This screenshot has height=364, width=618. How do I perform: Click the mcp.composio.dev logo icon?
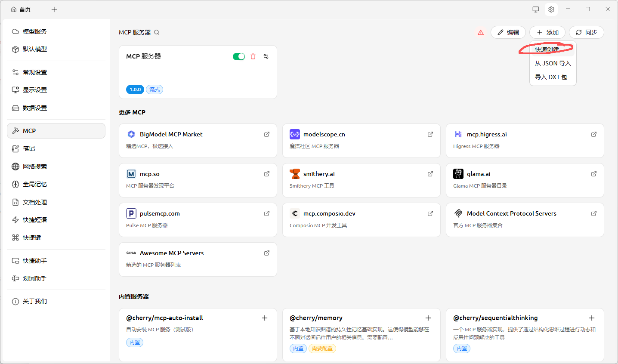[295, 213]
